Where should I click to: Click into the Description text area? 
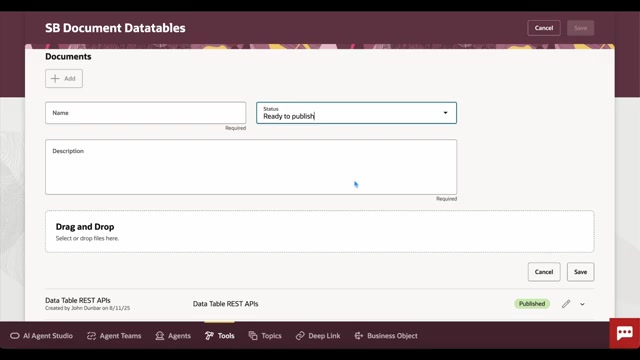click(x=251, y=167)
